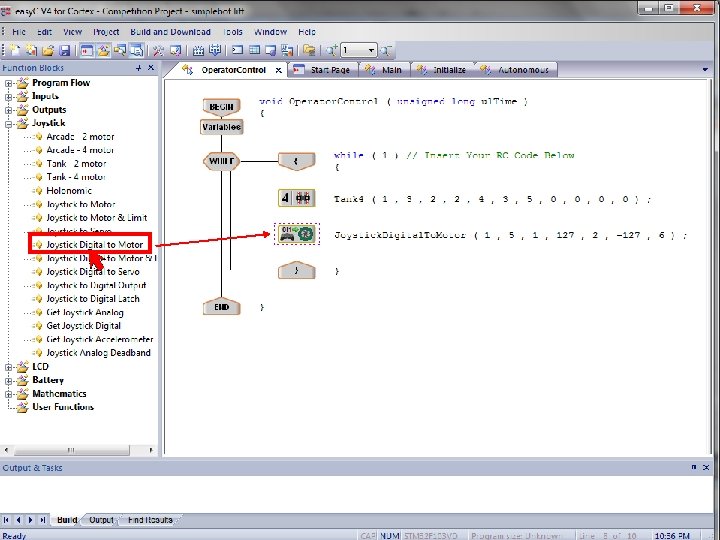Select the Build tab at bottom

tap(67, 520)
